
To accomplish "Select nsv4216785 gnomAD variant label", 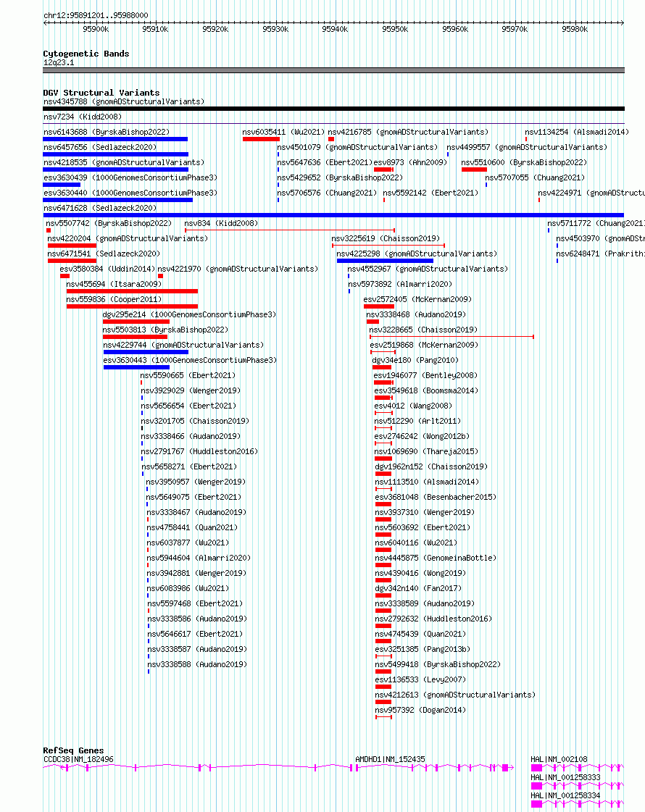I will click(x=408, y=132).
